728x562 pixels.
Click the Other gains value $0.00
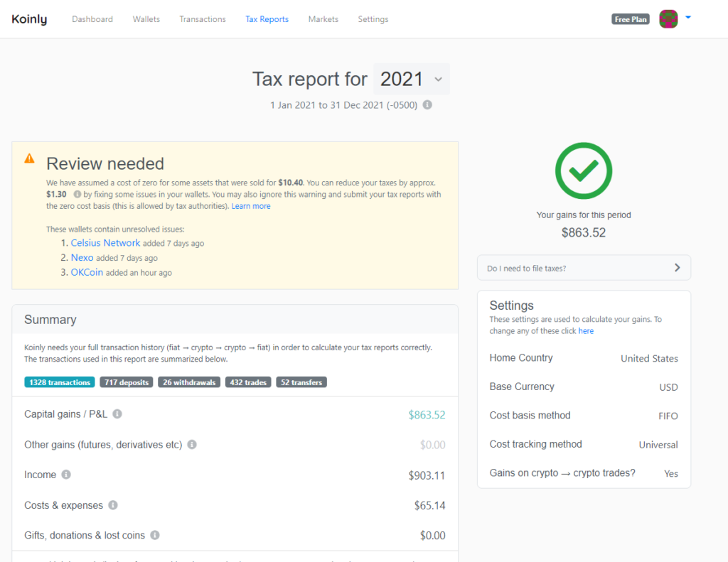(432, 445)
